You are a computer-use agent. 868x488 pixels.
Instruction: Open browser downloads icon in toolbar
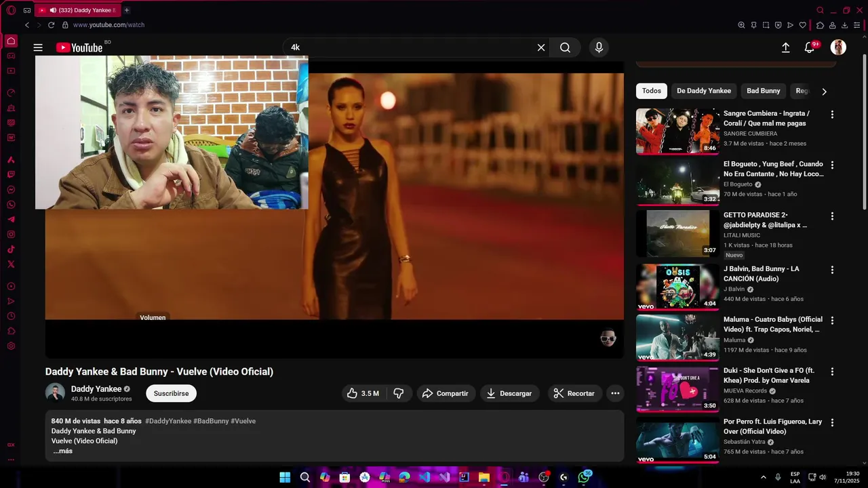pyautogui.click(x=845, y=25)
